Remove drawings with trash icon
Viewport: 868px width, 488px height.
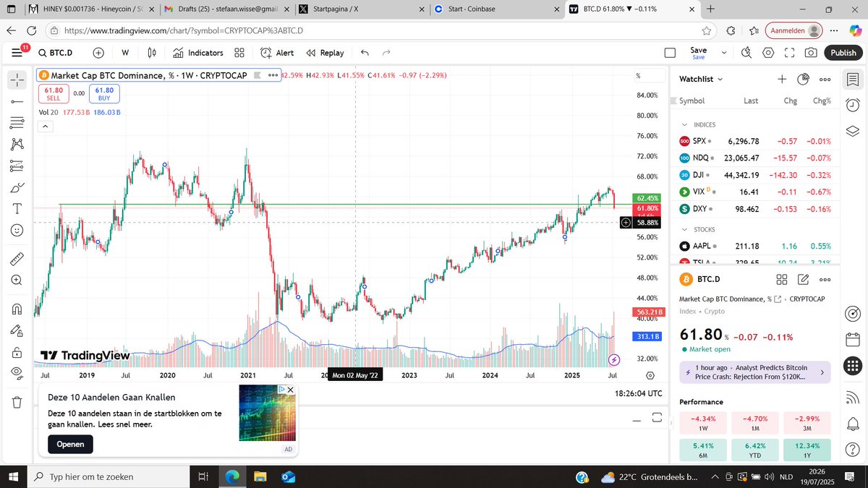17,401
